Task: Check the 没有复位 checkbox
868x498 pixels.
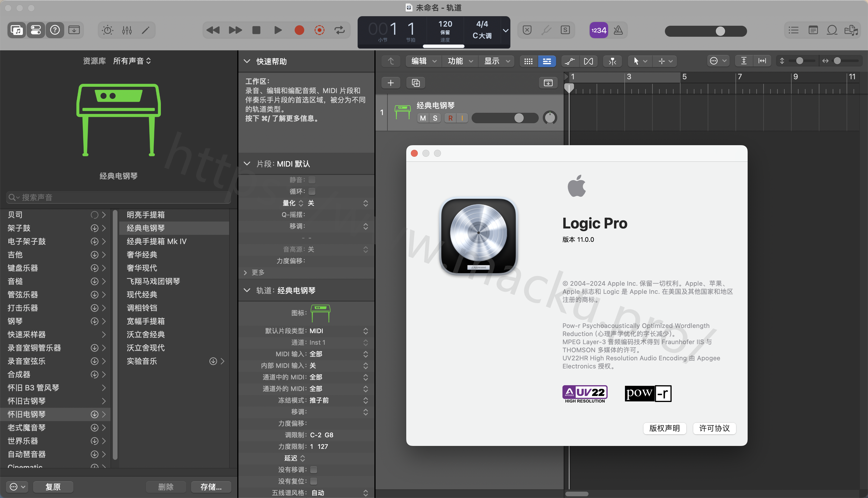Action: (313, 481)
